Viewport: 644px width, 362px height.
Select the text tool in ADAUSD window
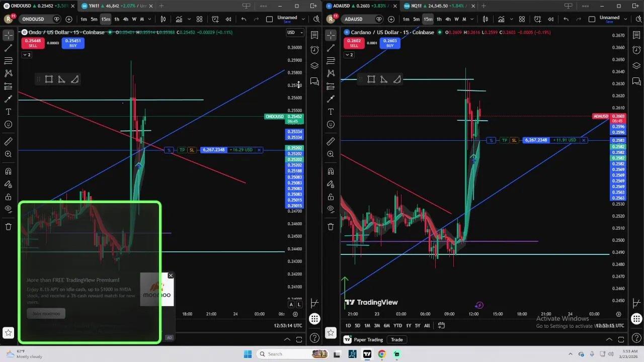(331, 112)
